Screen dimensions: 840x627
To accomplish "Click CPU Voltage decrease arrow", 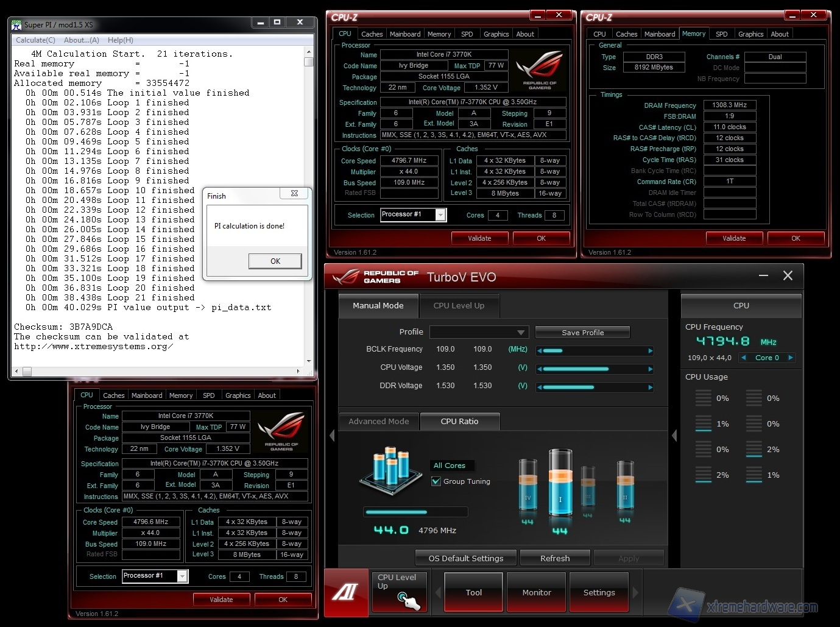I will point(540,369).
